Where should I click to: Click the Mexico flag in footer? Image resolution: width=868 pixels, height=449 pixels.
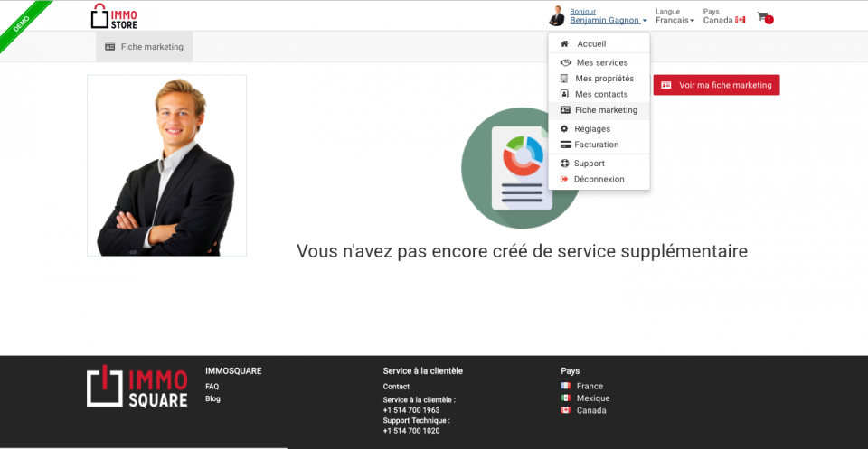pos(566,398)
